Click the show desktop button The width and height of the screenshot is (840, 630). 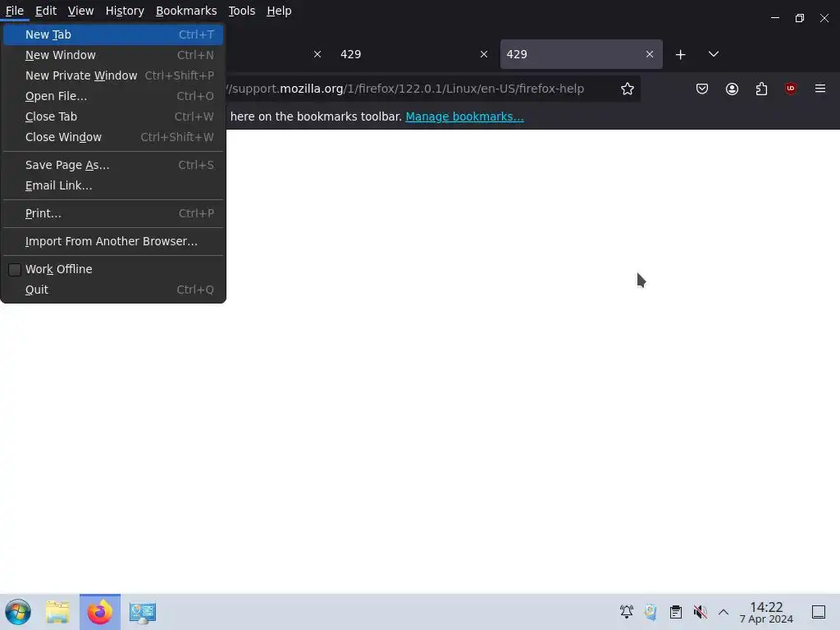[x=819, y=612]
